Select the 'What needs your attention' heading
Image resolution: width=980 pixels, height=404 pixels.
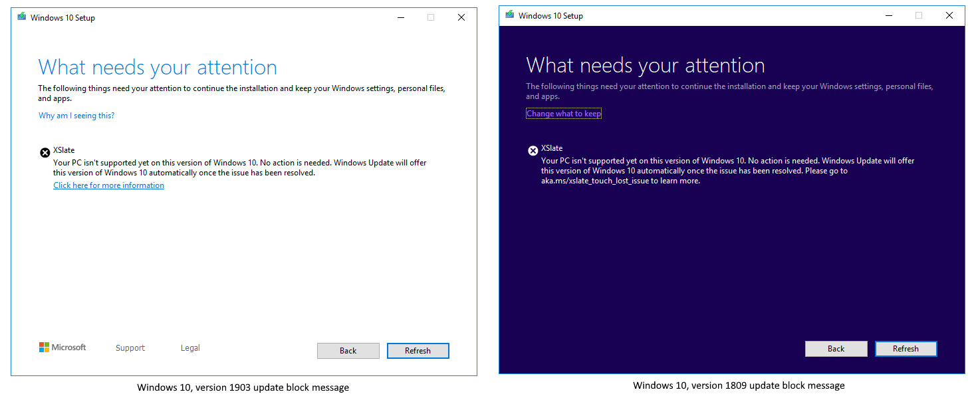point(158,66)
